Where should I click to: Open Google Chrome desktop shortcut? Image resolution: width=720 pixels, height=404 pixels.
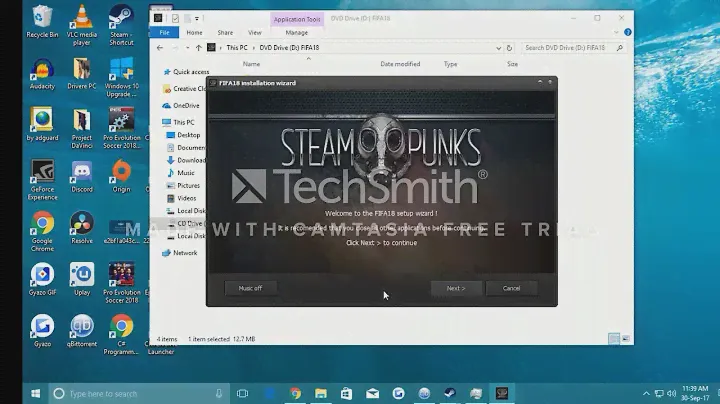pyautogui.click(x=42, y=224)
